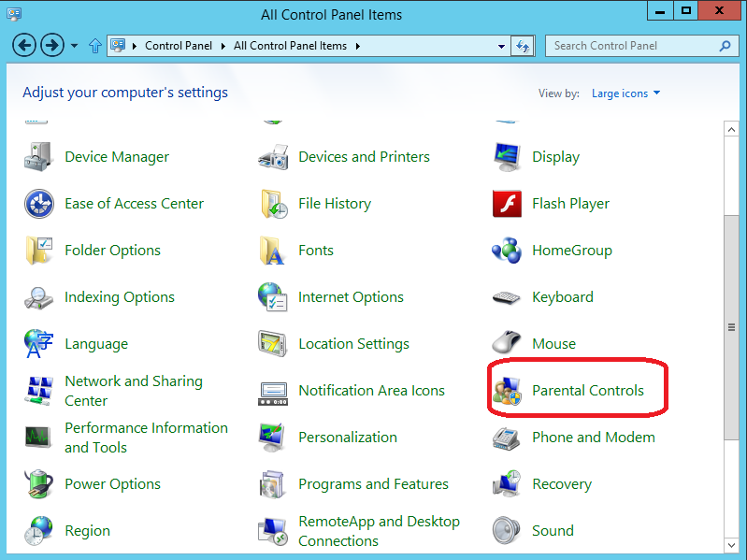
Task: Click the Sound text label
Action: tap(553, 530)
